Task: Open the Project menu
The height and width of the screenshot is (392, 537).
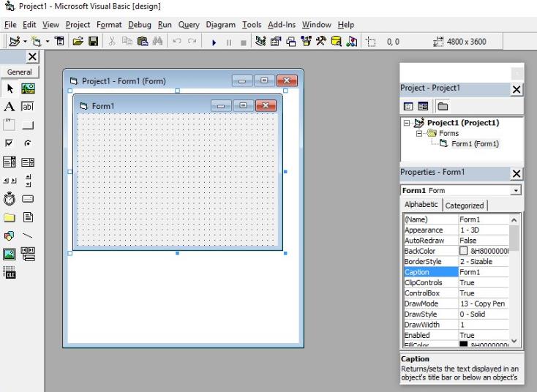Action: [x=78, y=25]
